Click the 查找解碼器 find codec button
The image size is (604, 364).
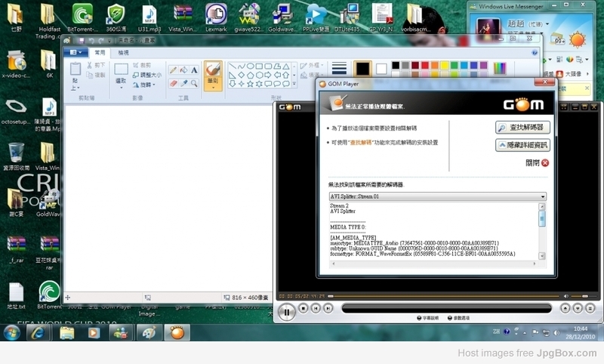point(522,128)
